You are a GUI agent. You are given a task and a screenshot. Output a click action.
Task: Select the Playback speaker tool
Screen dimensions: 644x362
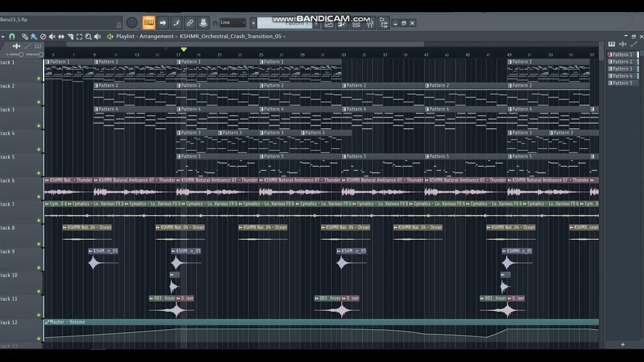[x=97, y=36]
